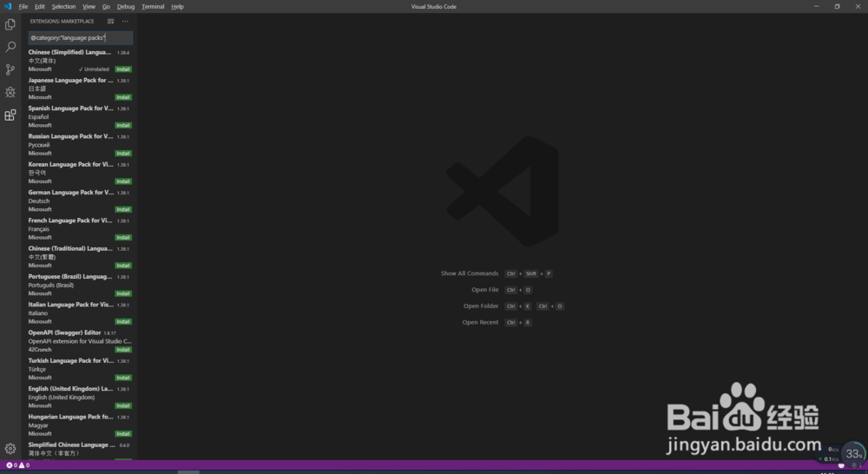Click the Uninstalled status label

[94, 69]
